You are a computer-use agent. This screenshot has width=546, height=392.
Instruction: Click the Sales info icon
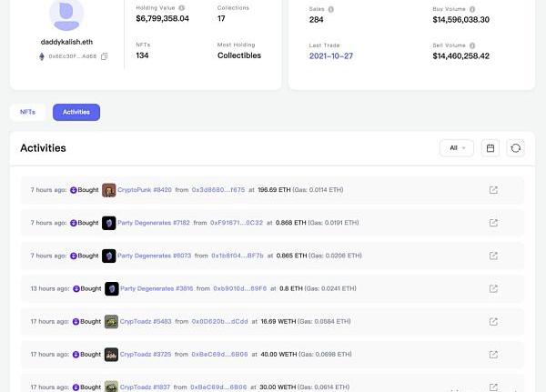tap(329, 8)
